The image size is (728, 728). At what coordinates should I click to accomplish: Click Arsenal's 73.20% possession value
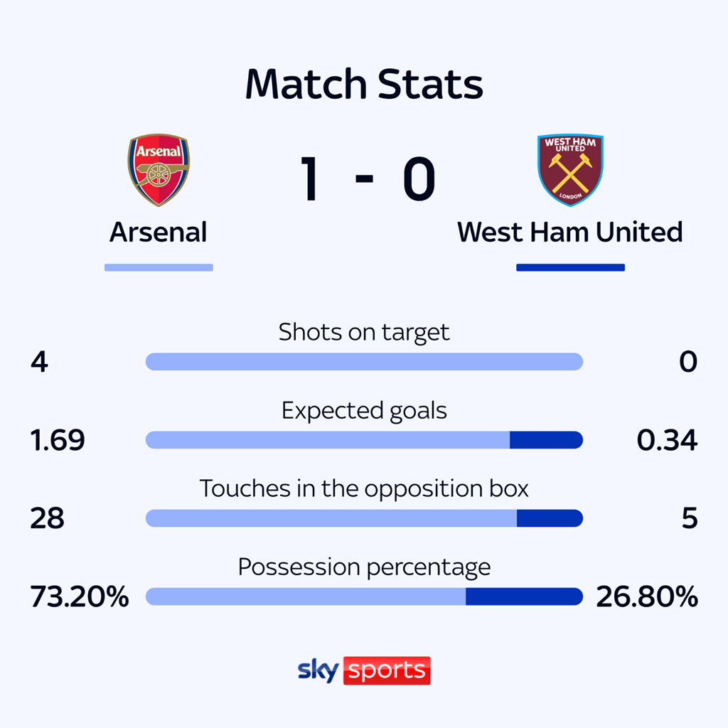80,597
